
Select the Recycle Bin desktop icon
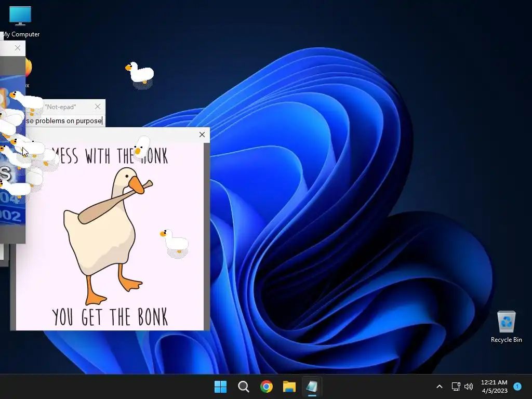click(x=506, y=327)
